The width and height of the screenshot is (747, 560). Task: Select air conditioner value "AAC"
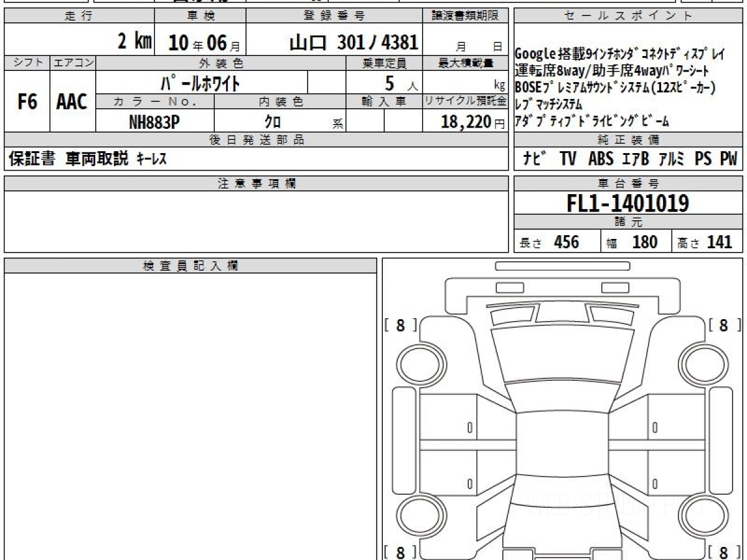point(72,101)
